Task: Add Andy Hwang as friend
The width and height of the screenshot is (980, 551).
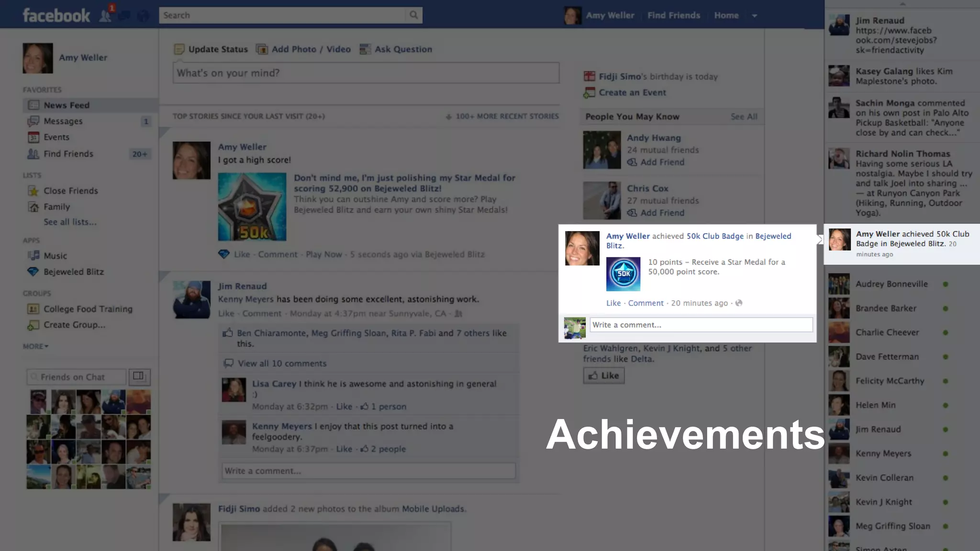Action: 656,162
